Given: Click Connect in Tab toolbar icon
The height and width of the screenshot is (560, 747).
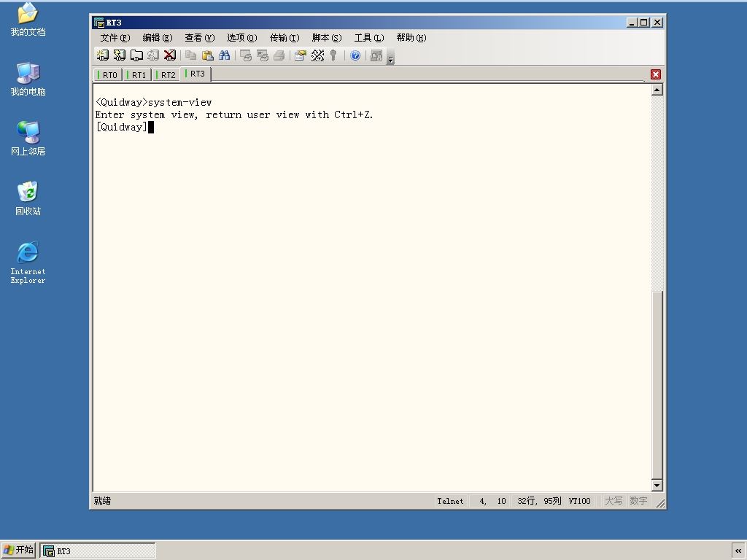Looking at the screenshot, I should coord(136,55).
